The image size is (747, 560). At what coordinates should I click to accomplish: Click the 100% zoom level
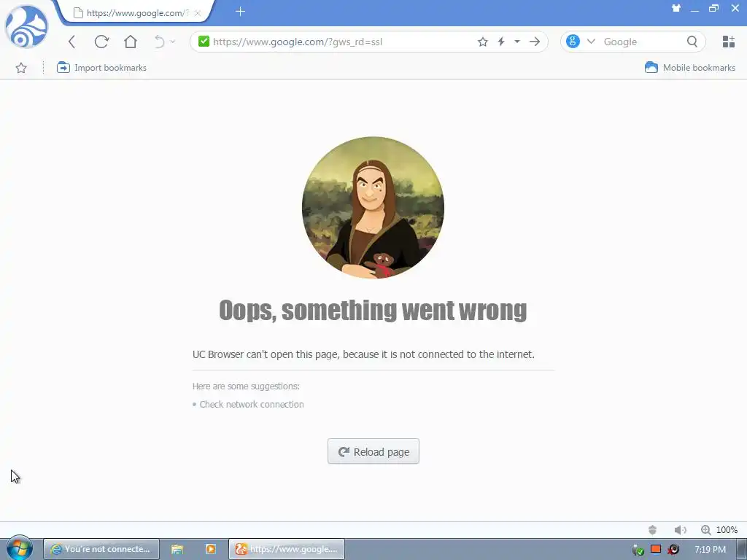pyautogui.click(x=727, y=529)
